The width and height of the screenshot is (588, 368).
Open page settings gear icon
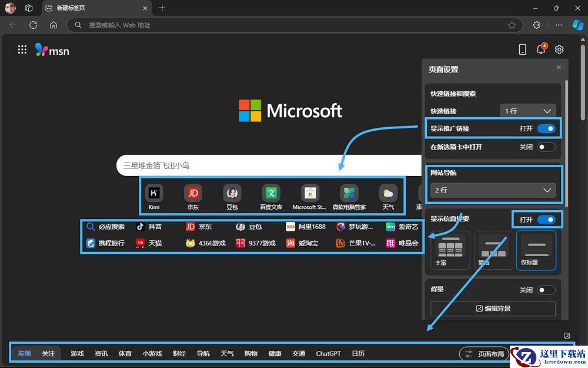click(x=559, y=49)
